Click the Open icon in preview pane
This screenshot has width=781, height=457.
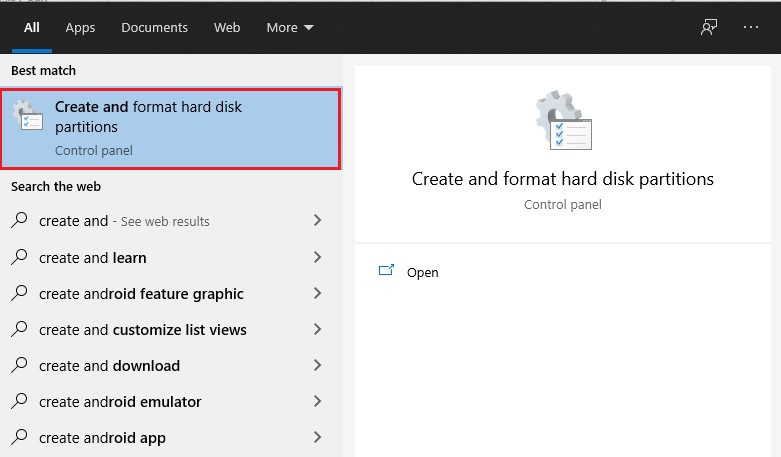(x=386, y=270)
